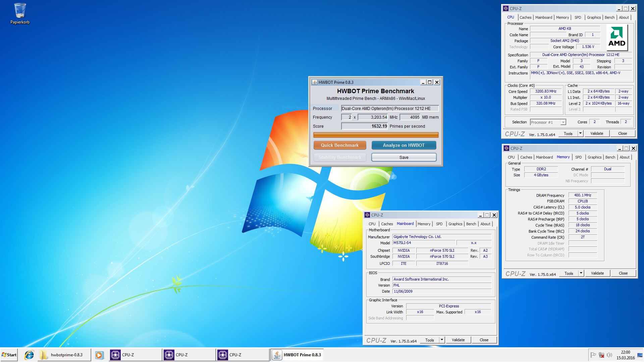Image resolution: width=644 pixels, height=362 pixels.
Task: Save the HWBOT Prime benchmark result
Action: pos(404,157)
